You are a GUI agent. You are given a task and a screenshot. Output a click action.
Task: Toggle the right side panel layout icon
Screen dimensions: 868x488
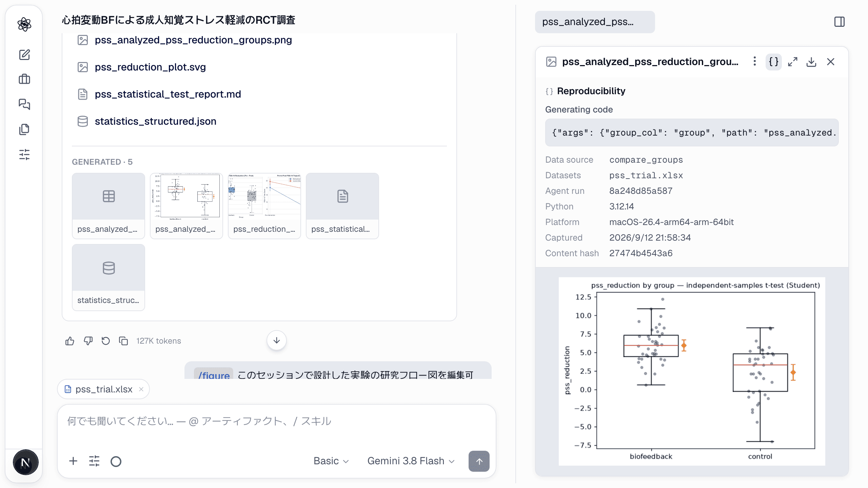[839, 22]
